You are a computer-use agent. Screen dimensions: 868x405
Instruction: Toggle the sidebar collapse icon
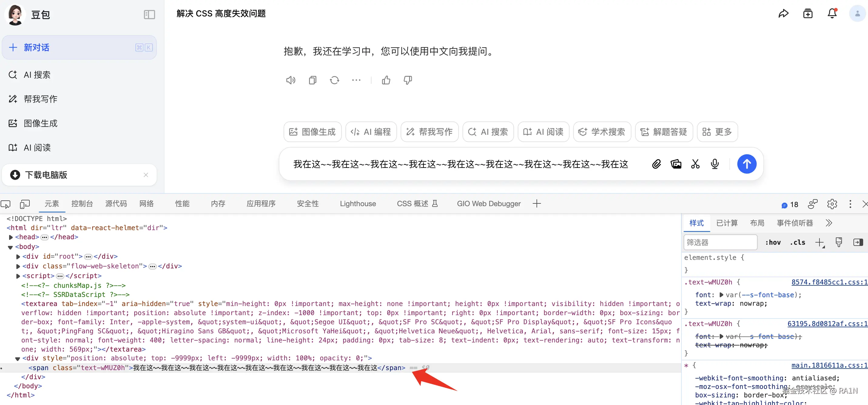[149, 15]
